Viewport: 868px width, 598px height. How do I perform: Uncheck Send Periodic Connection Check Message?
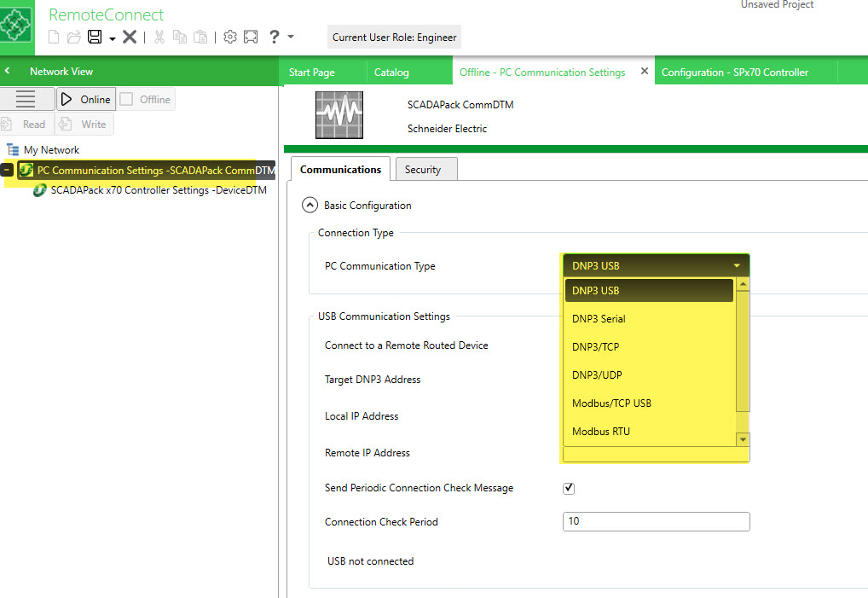569,488
